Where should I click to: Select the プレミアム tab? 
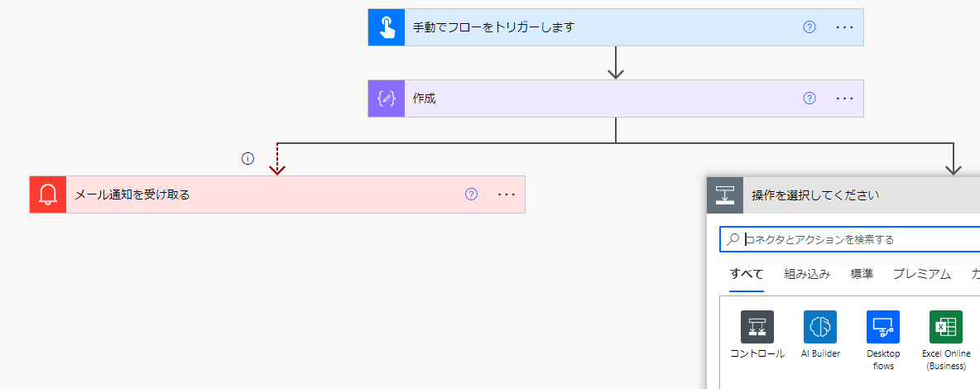pyautogui.click(x=921, y=275)
